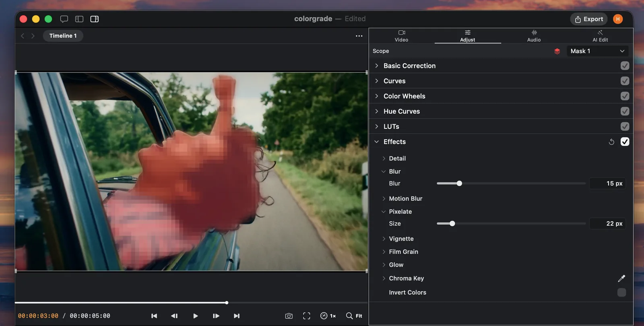Click the colorgrade document title

(313, 19)
